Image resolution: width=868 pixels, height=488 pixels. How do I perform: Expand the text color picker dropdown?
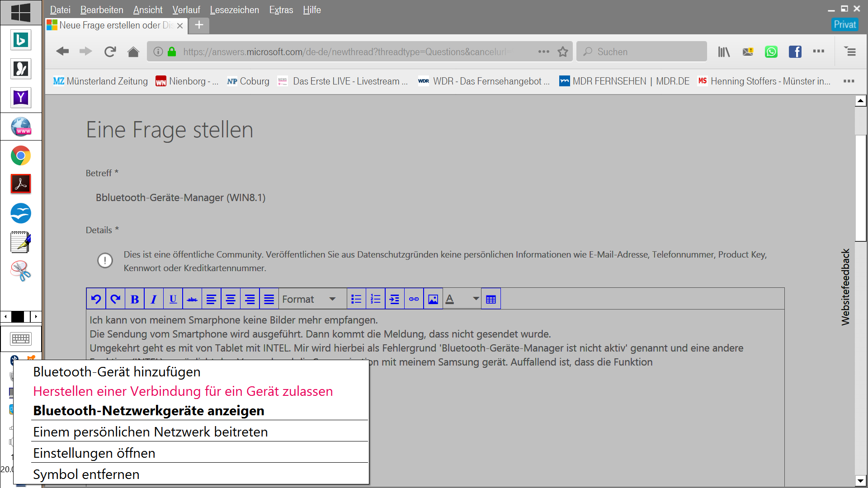tap(474, 299)
